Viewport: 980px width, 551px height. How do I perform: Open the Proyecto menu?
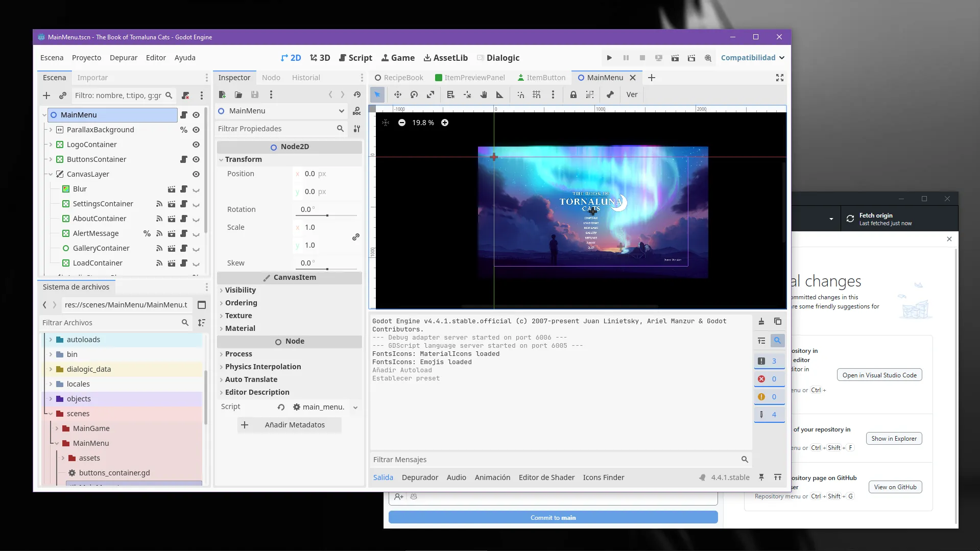click(86, 58)
